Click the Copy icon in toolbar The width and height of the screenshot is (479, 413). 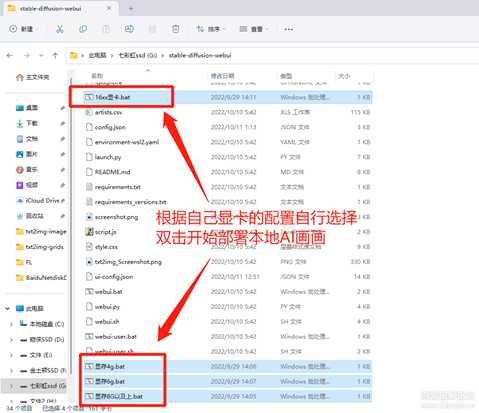pos(83,29)
